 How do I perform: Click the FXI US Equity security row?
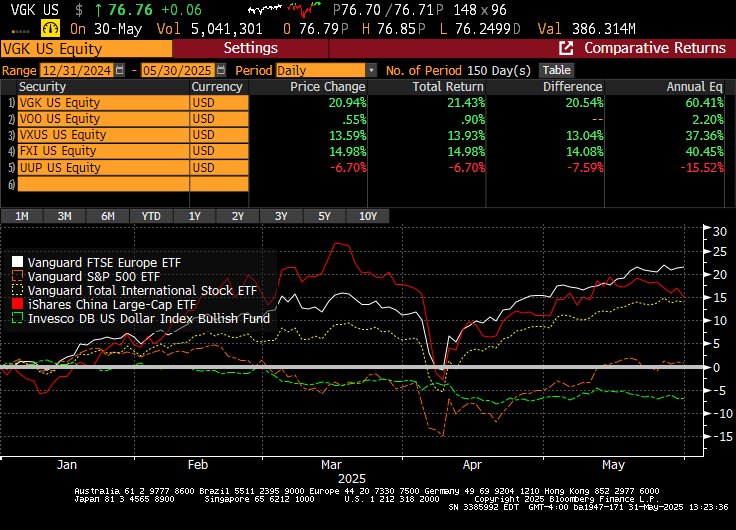tap(103, 151)
